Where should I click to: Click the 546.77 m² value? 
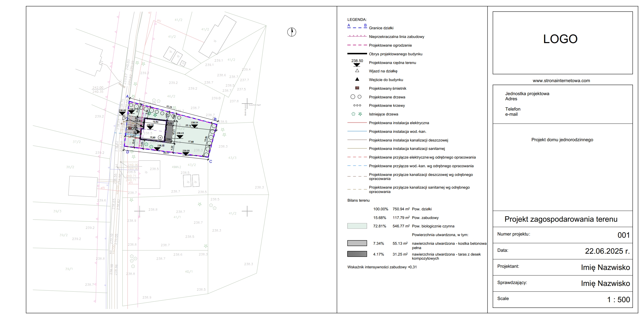tap(401, 226)
